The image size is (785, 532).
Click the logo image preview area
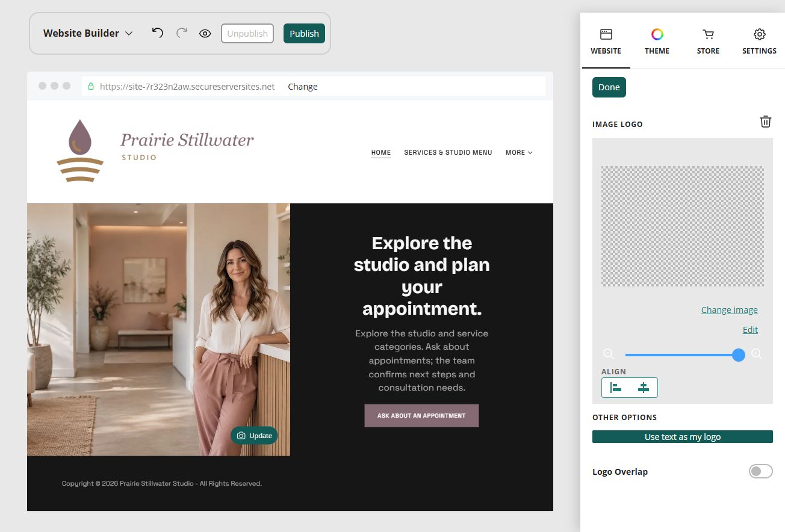pyautogui.click(x=683, y=226)
